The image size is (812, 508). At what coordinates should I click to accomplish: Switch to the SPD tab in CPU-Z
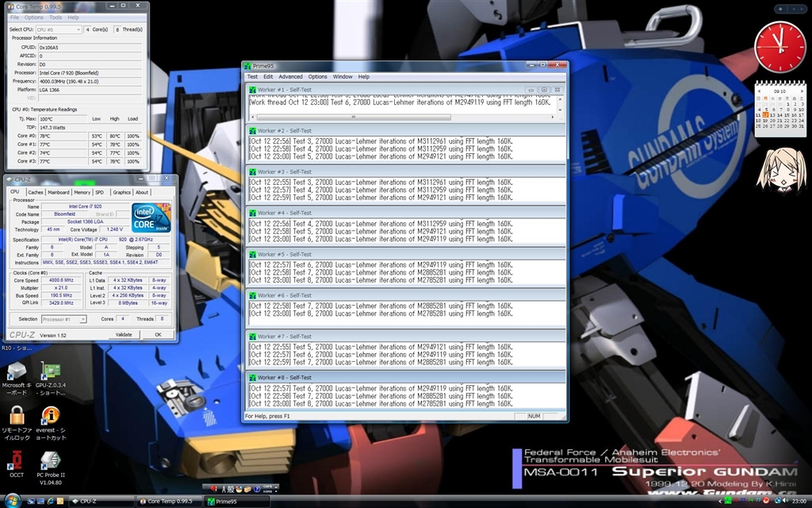point(99,192)
